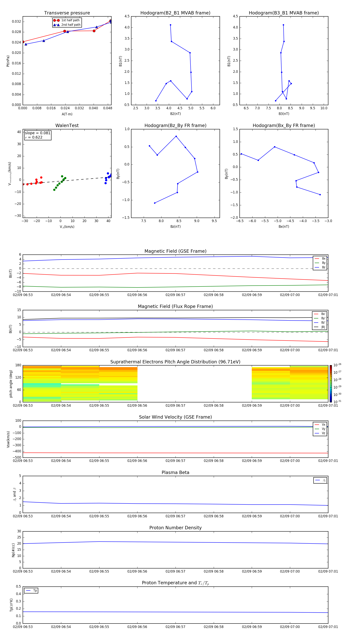Click the Pt(nPa) y-axis label
The width and height of the screenshot is (351, 644).
tap(8, 61)
